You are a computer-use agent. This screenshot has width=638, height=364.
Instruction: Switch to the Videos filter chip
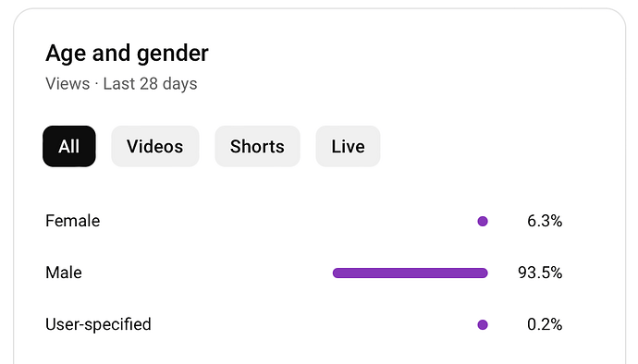tap(155, 146)
